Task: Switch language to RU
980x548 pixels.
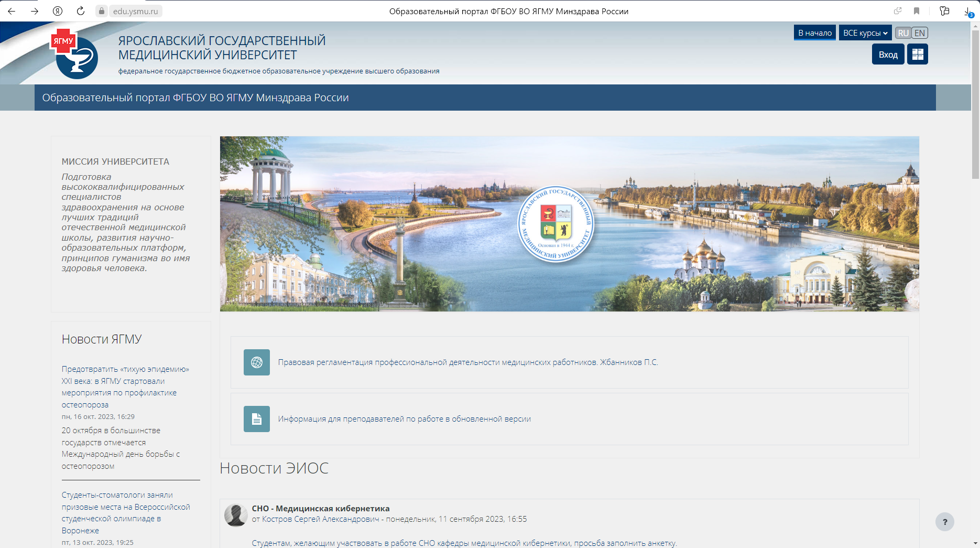Action: coord(903,33)
